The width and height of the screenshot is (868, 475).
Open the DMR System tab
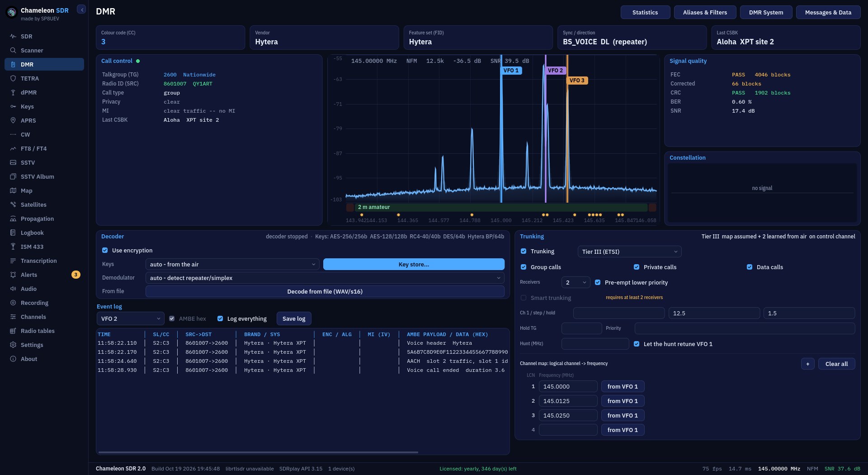766,12
